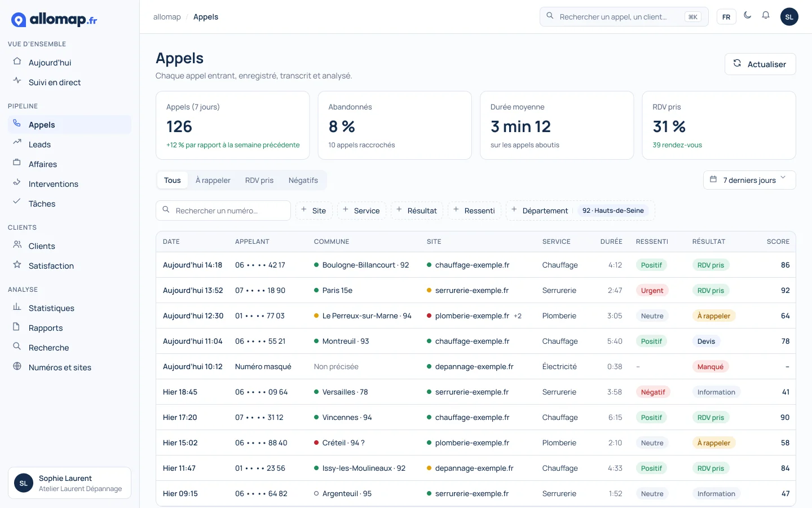This screenshot has height=508, width=812.
Task: Click the Recherche magnifier icon in sidebar
Action: [17, 347]
